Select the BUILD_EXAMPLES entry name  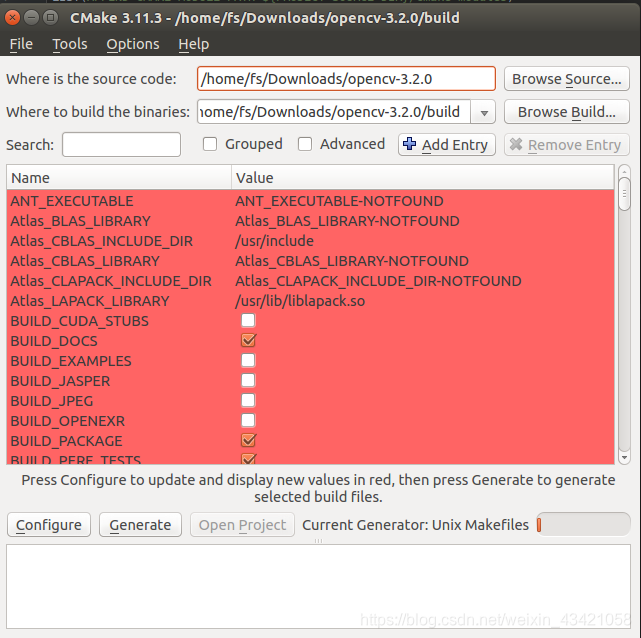71,361
